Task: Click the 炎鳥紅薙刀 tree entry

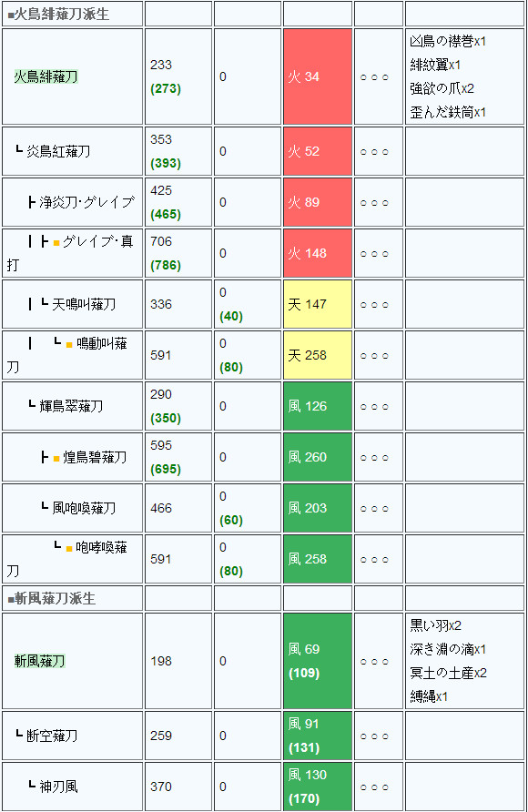Action: click(x=58, y=151)
